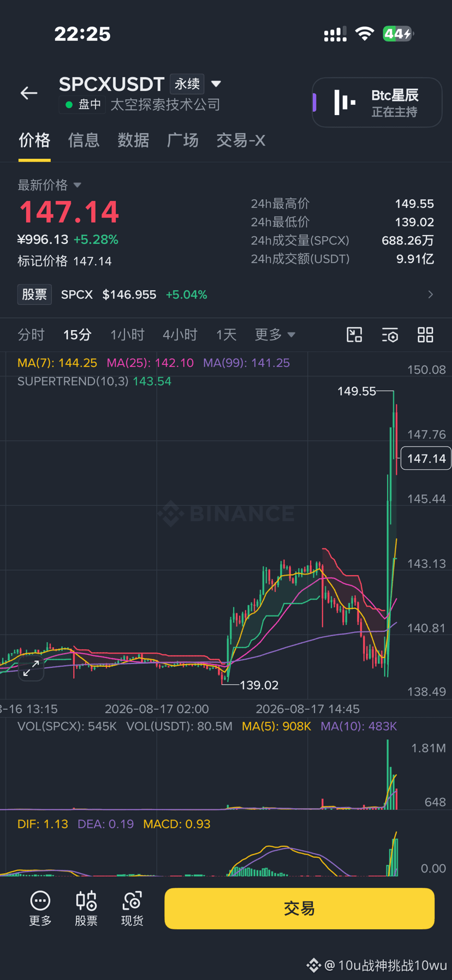Switch to the 数据 tab
Viewport: 452px width, 980px height.
point(133,140)
